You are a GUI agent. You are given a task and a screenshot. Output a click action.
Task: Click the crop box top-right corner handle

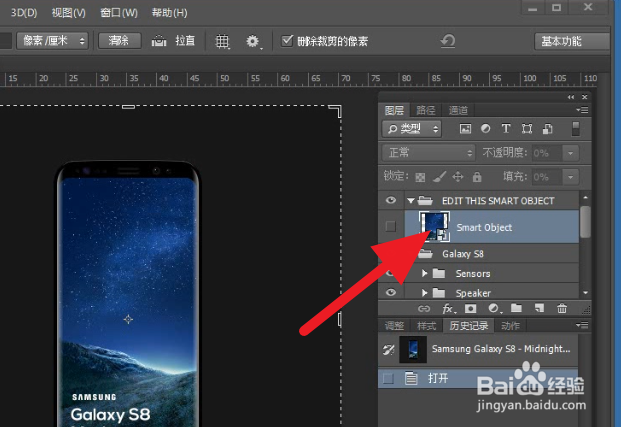point(336,111)
